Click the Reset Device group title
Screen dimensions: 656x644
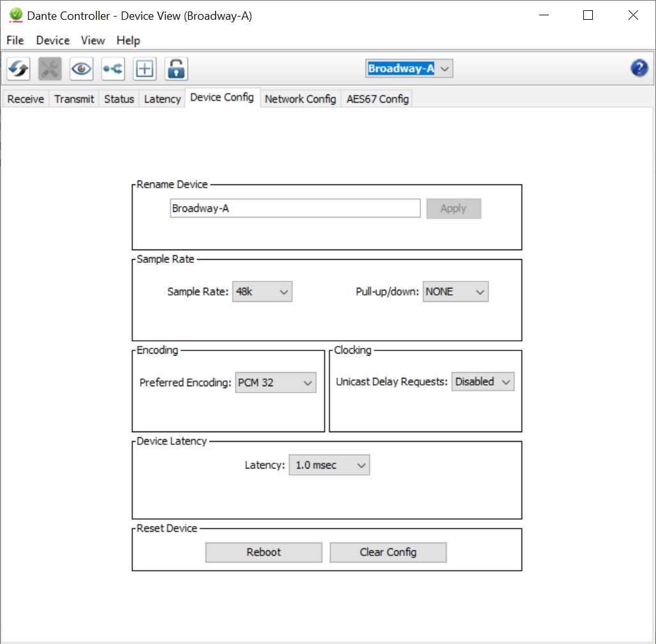tap(167, 528)
